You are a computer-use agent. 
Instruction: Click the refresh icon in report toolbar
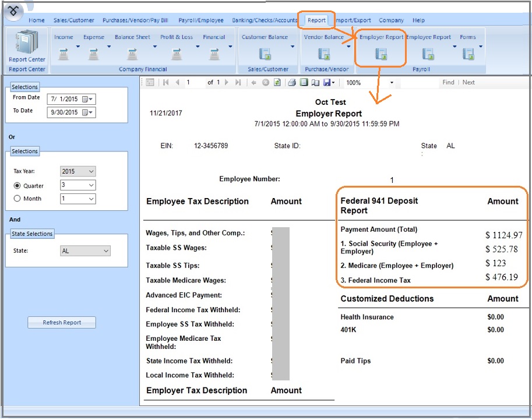pyautogui.click(x=276, y=83)
